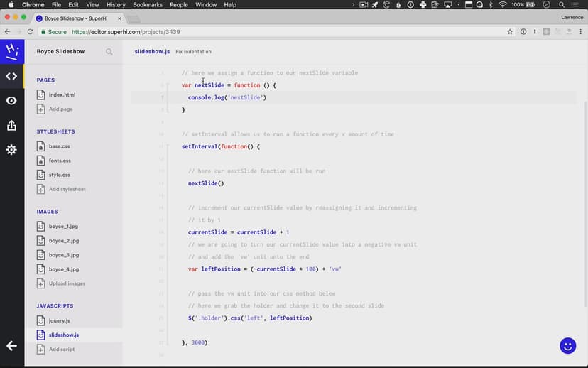Viewport: 588px width, 368px height.
Task: Select style.css stylesheet
Action: tap(60, 175)
